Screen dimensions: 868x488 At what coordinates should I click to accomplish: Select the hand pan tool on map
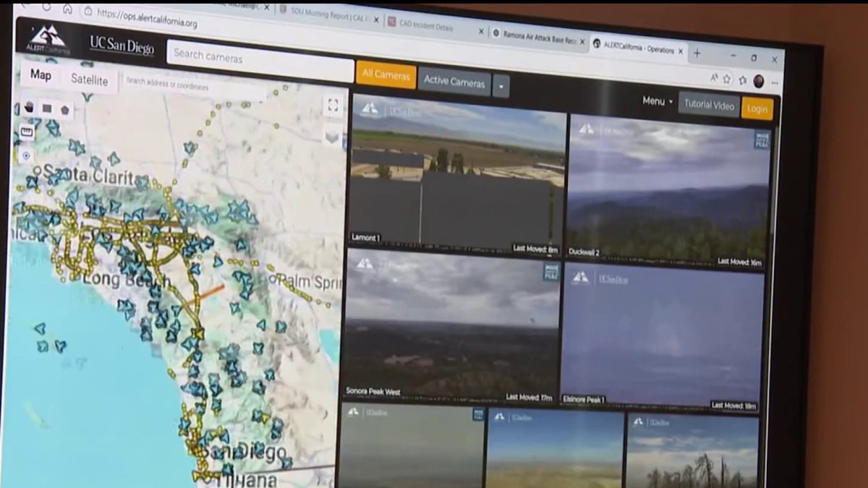pyautogui.click(x=29, y=107)
